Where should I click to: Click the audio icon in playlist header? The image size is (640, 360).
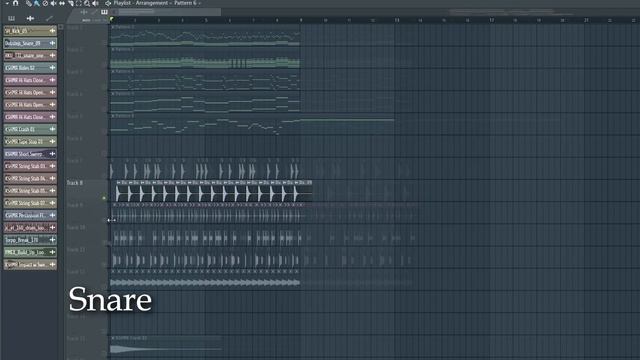(84, 12)
